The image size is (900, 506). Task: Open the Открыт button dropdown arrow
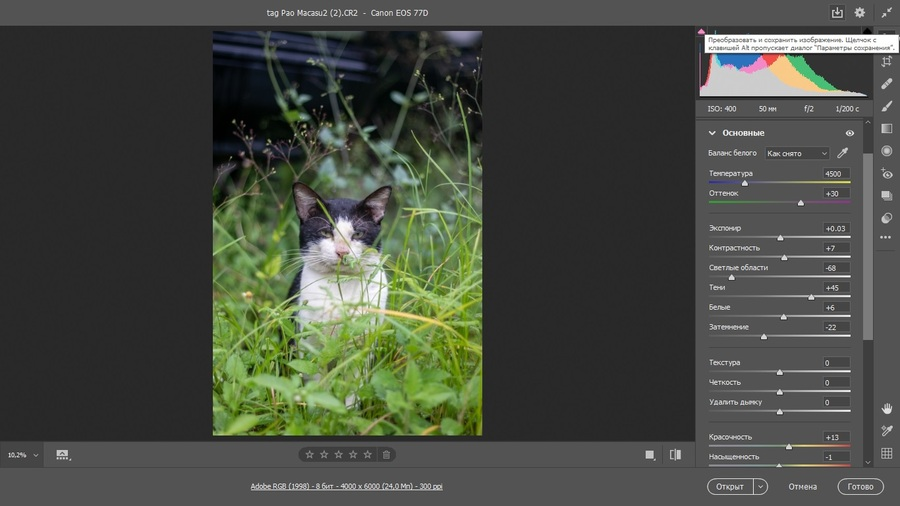coord(761,486)
